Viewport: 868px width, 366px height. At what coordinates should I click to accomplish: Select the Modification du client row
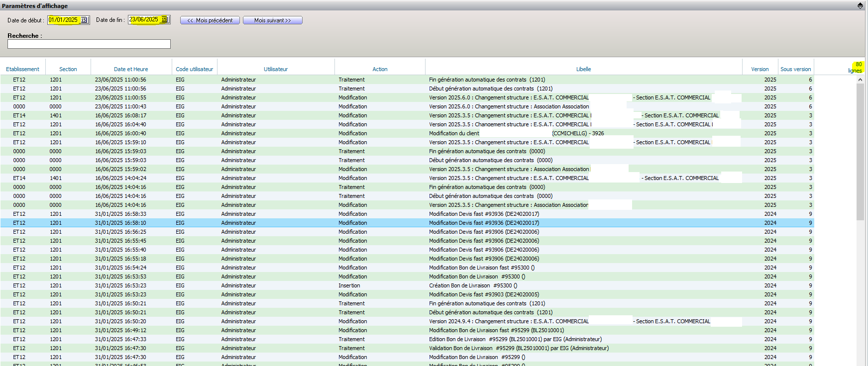(x=454, y=133)
